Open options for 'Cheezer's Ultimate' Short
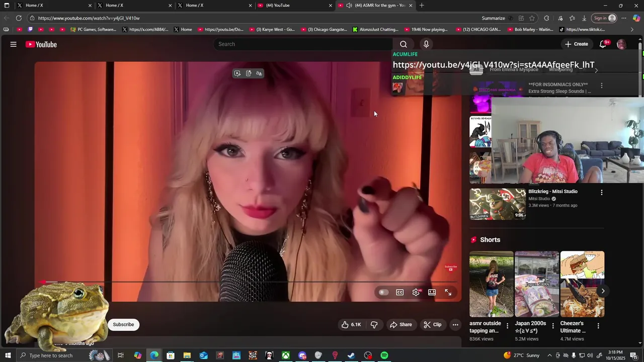Viewport: 644px width, 362px height. (598, 326)
